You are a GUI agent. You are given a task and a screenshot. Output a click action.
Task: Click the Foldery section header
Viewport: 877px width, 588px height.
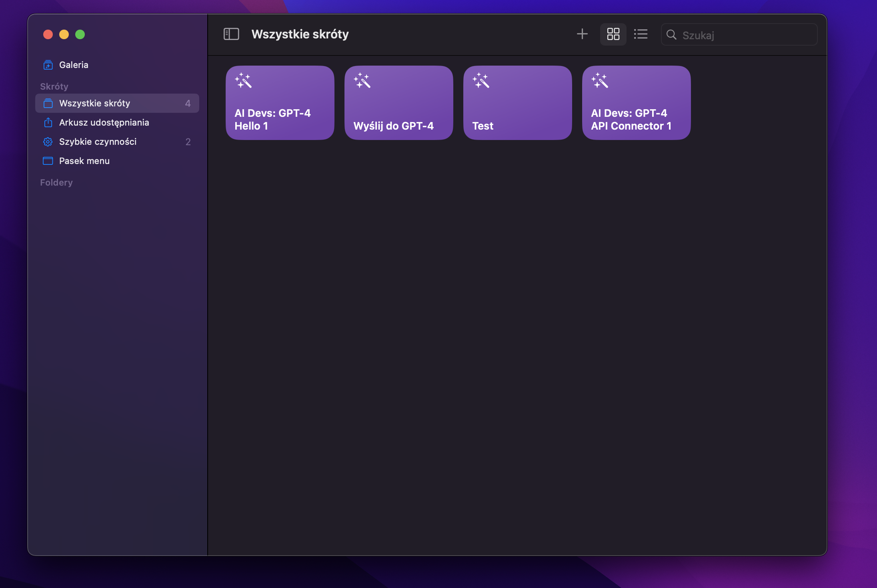56,182
